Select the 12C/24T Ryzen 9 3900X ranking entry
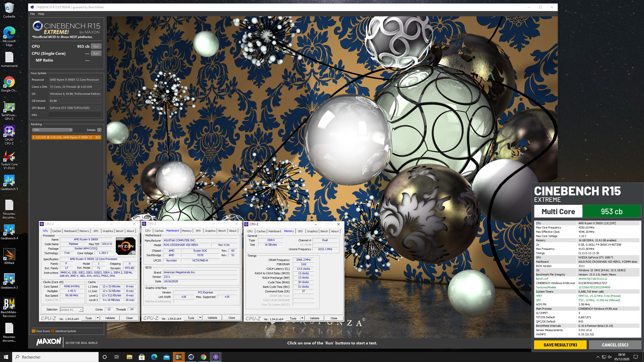The width and height of the screenshot is (644, 362). pos(66,137)
